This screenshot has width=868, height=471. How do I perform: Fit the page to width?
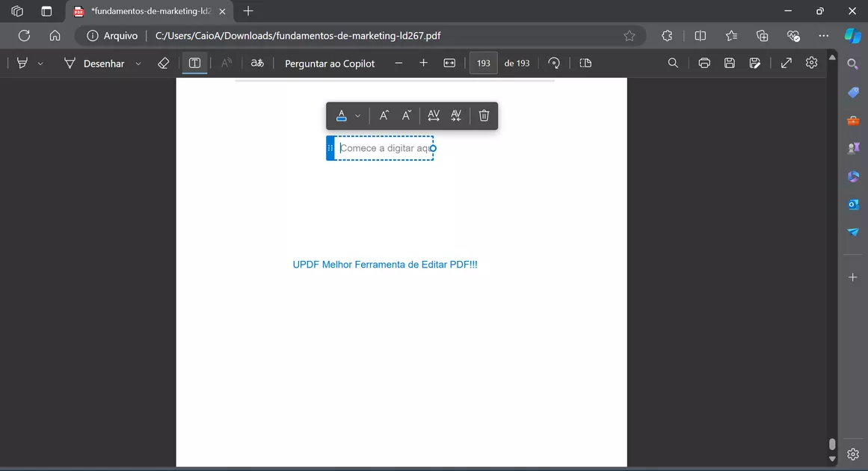point(449,63)
